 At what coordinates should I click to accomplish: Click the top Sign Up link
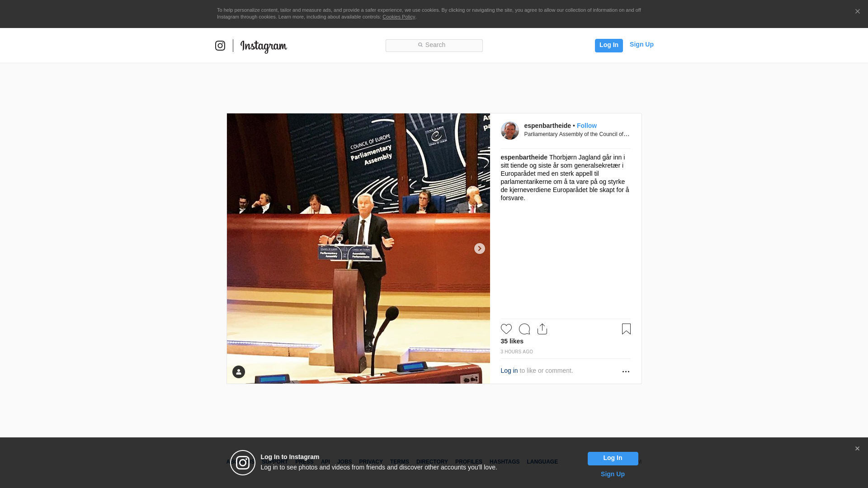[642, 44]
